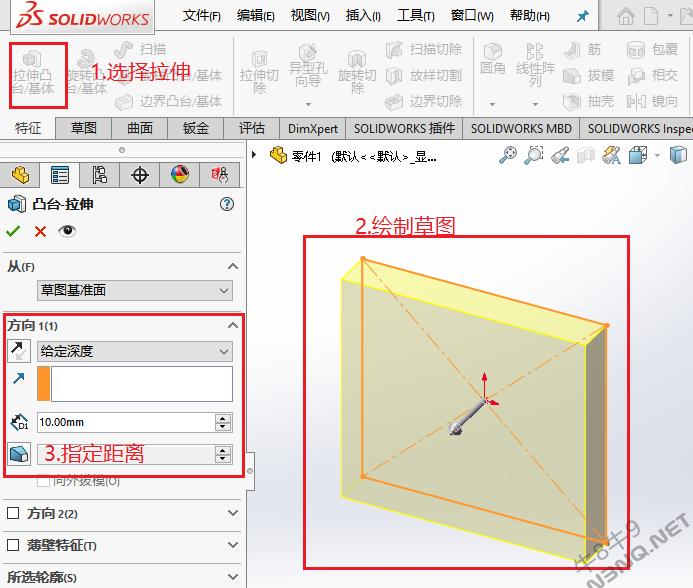This screenshot has height=588, width=693.
Task: Confirm the extrude with green checkmark
Action: pyautogui.click(x=13, y=231)
